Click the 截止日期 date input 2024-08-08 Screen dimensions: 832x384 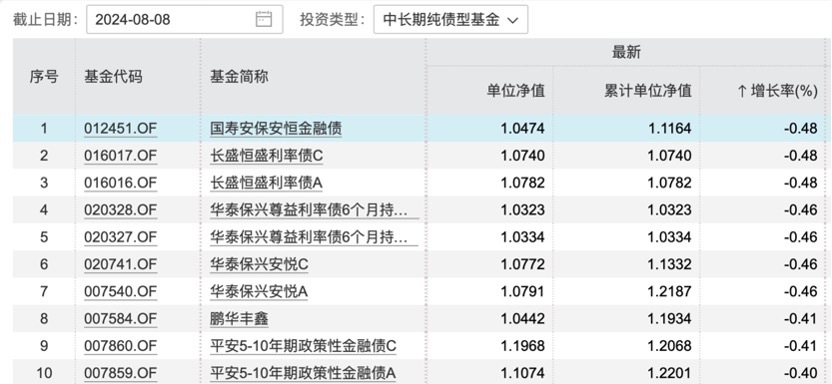tap(185, 20)
